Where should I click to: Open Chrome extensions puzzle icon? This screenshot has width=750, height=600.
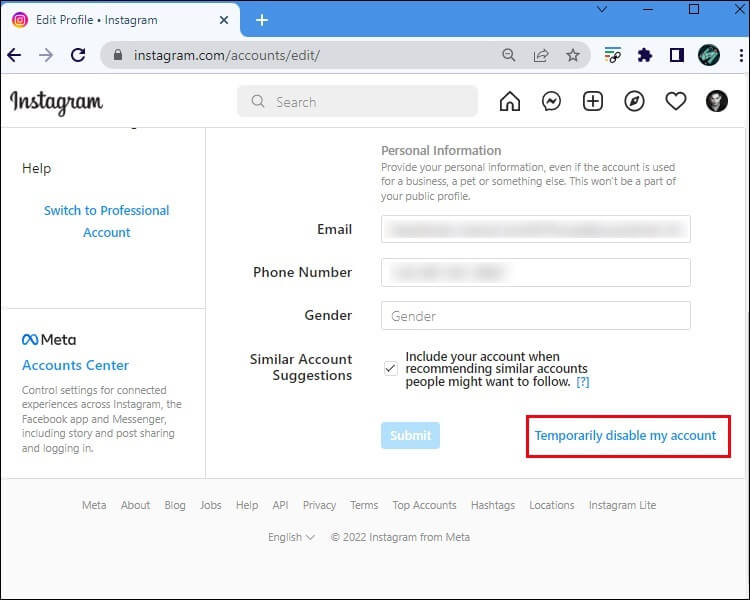tap(645, 56)
